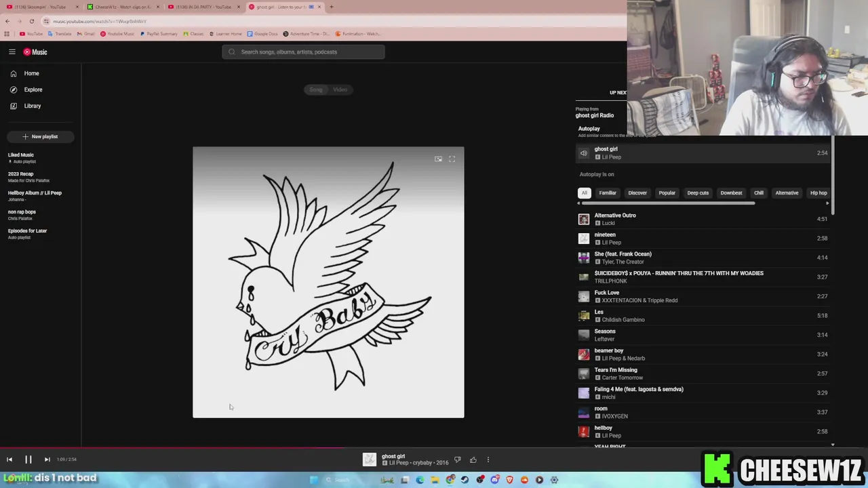
Task: Dislike ghost girl in player bar
Action: [457, 460]
